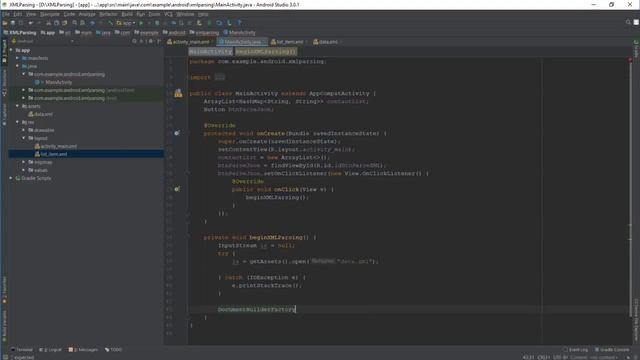640x360 pixels.
Task: Open the Terminal tool window
Action: click(x=22, y=350)
